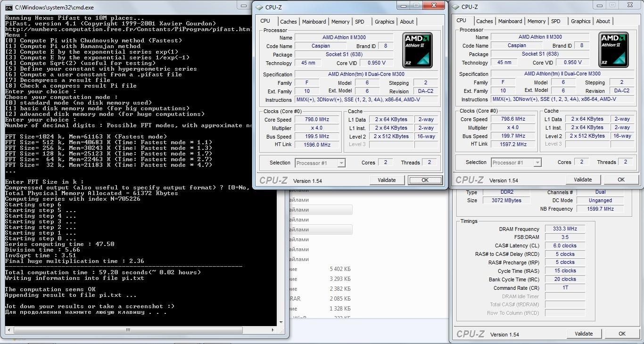Click FSB:DRAM 3:5 value
This screenshot has height=344, width=644.
(565, 238)
